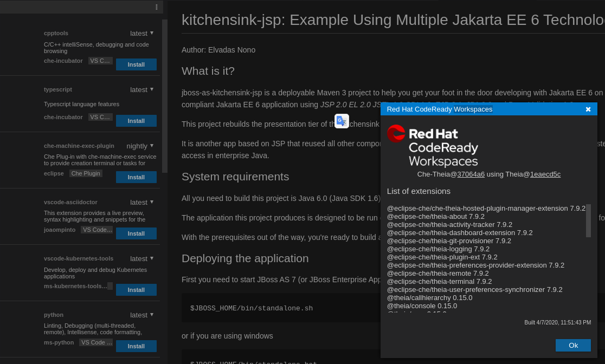Image resolution: width=605 pixels, height=364 pixels.
Task: Select the theia-terminal 7.9.2 entry
Action: 439,282
